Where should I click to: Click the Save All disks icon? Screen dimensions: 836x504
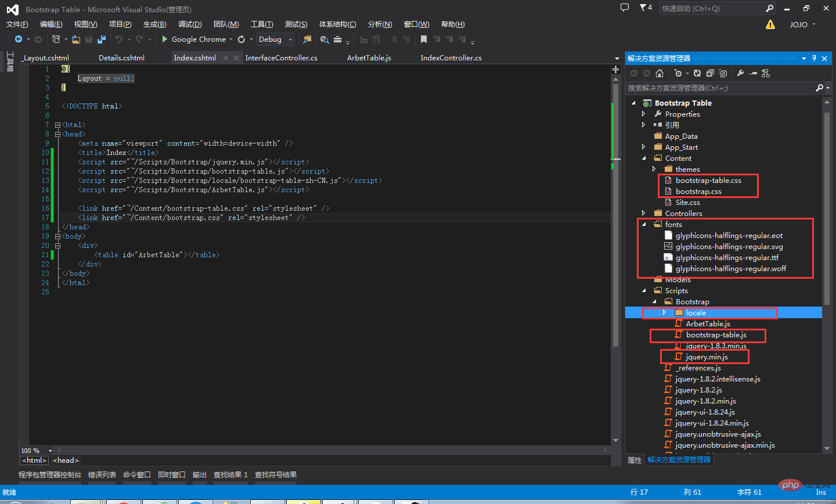click(x=102, y=39)
